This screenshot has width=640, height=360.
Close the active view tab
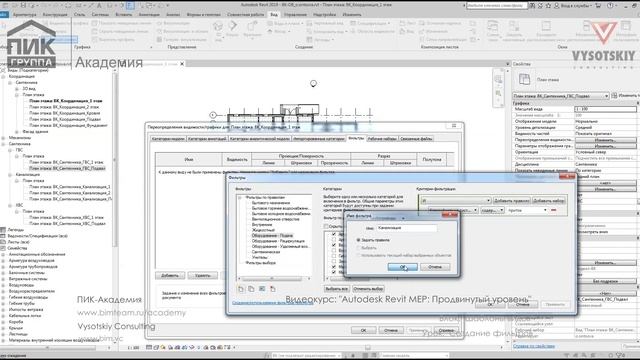pos(182,64)
